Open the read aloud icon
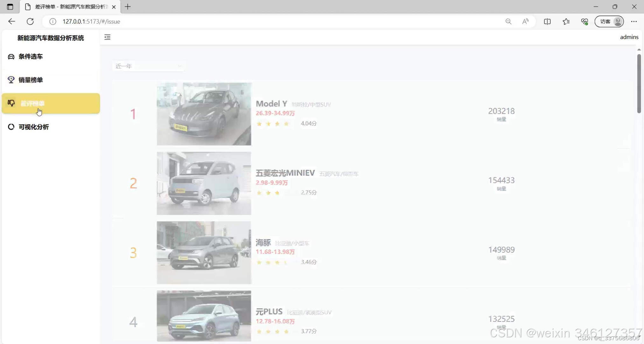This screenshot has width=644, height=344. tap(525, 21)
